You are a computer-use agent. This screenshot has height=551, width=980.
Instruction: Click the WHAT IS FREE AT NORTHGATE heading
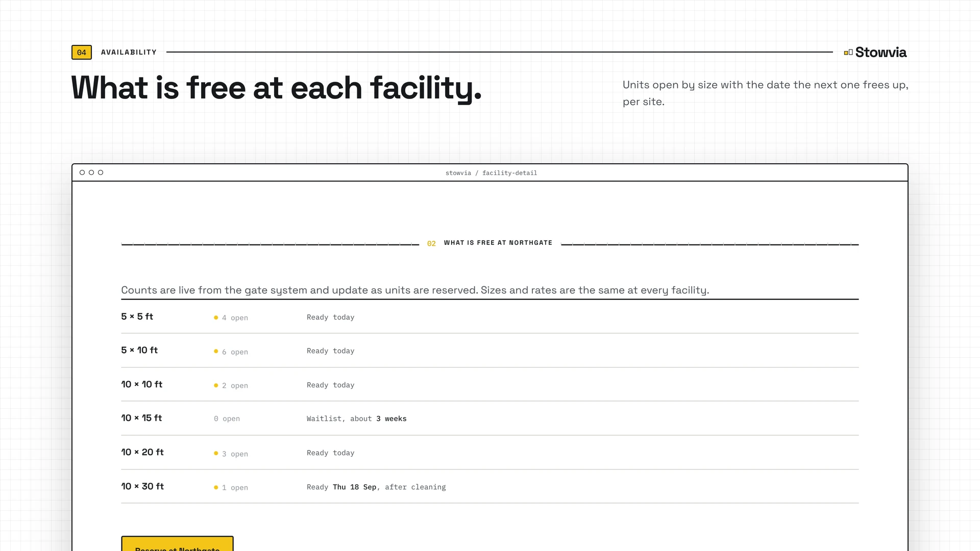498,243
